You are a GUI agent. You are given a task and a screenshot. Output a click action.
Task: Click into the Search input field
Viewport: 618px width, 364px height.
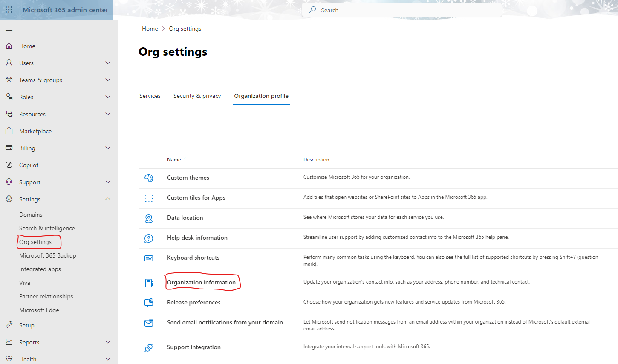coord(402,10)
